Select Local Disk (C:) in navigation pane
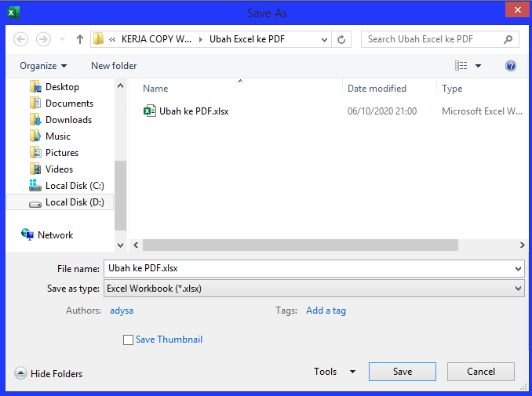This screenshot has width=532, height=396. tap(75, 186)
